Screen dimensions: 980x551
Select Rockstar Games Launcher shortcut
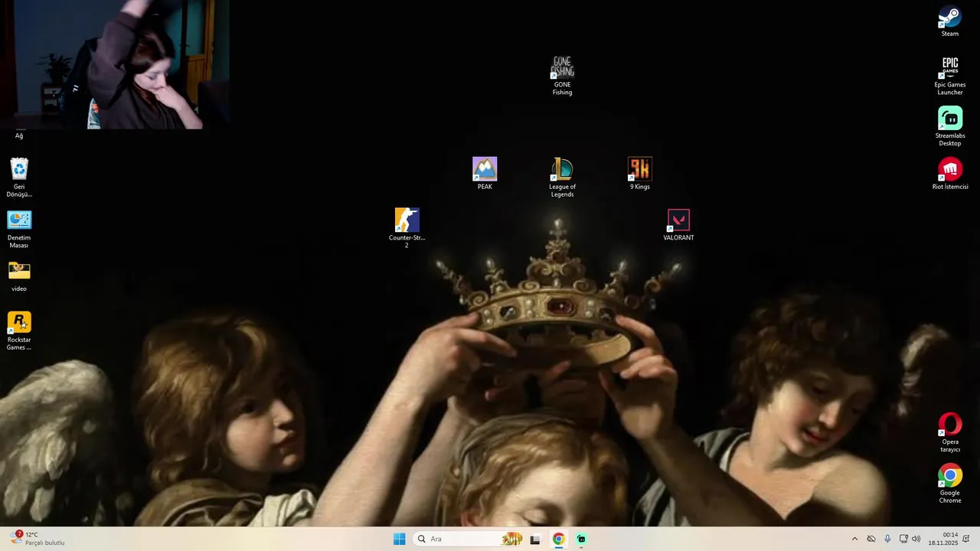19,331
